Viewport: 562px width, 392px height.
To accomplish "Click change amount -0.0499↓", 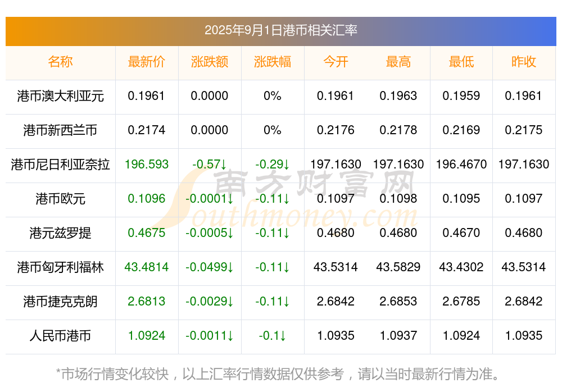I will click(209, 267).
